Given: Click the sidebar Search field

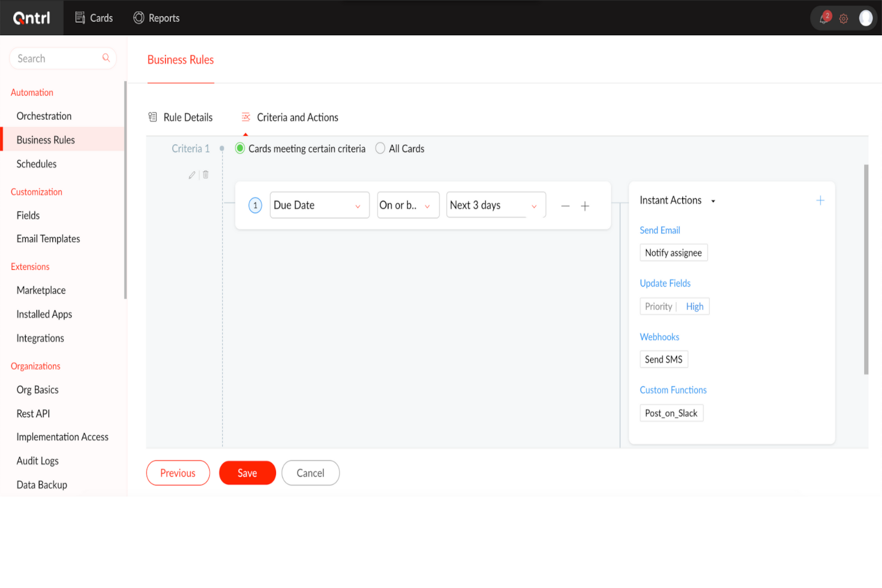Looking at the screenshot, I should coord(63,58).
